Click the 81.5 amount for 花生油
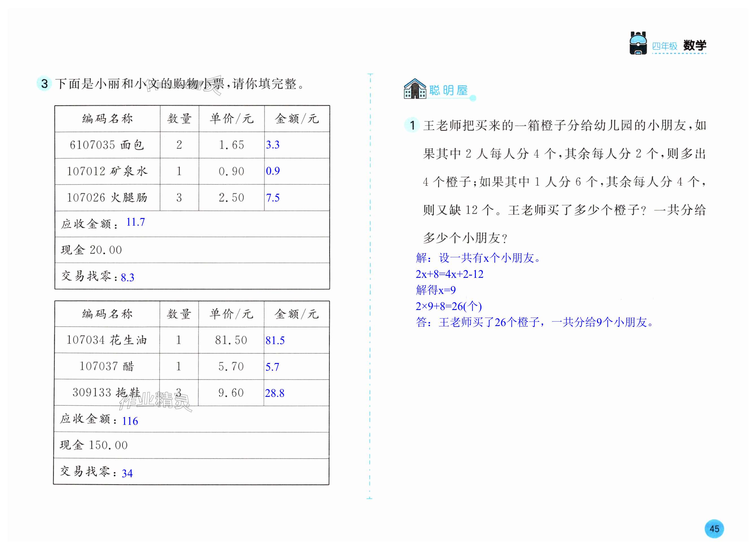This screenshot has height=550, width=756. [x=275, y=340]
